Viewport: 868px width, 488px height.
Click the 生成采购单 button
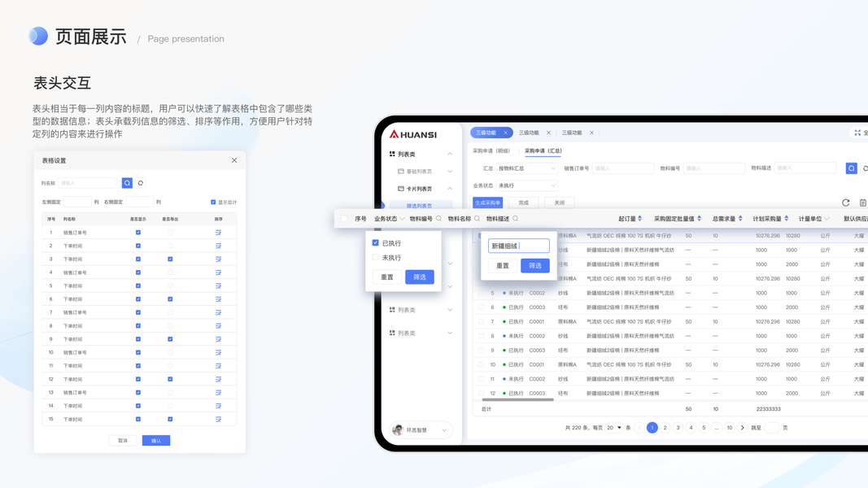488,203
